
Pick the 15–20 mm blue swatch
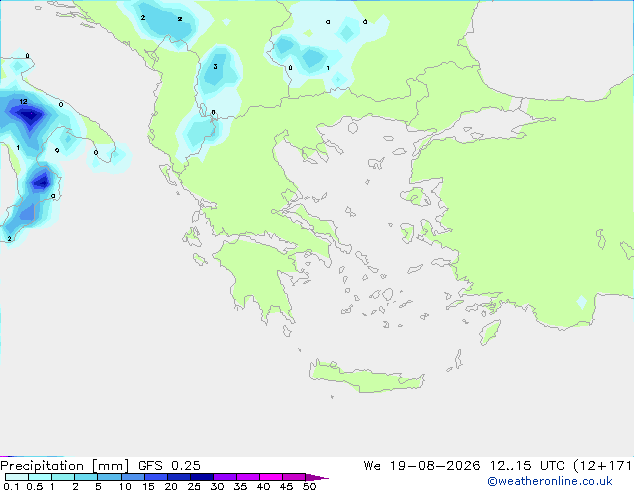[x=156, y=477]
